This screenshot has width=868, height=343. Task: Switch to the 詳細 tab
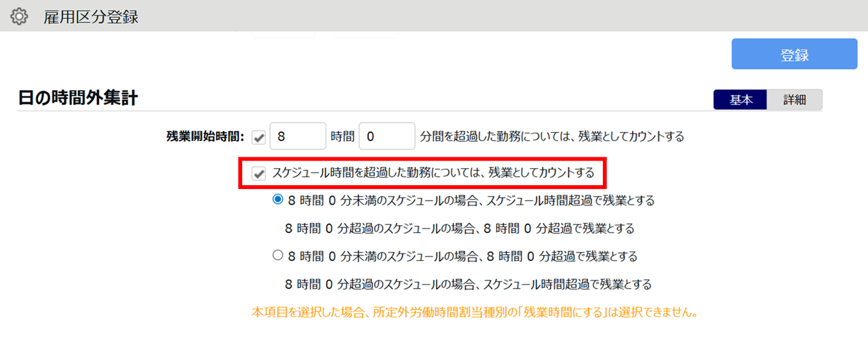click(x=794, y=100)
